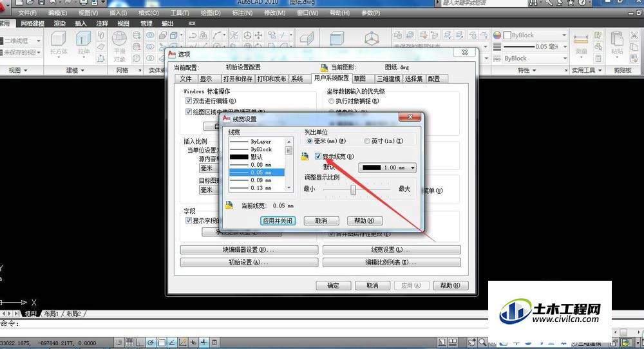The height and width of the screenshot is (349, 644).
Task: Open the color wheel icon in Properties panel
Action: pos(497,35)
